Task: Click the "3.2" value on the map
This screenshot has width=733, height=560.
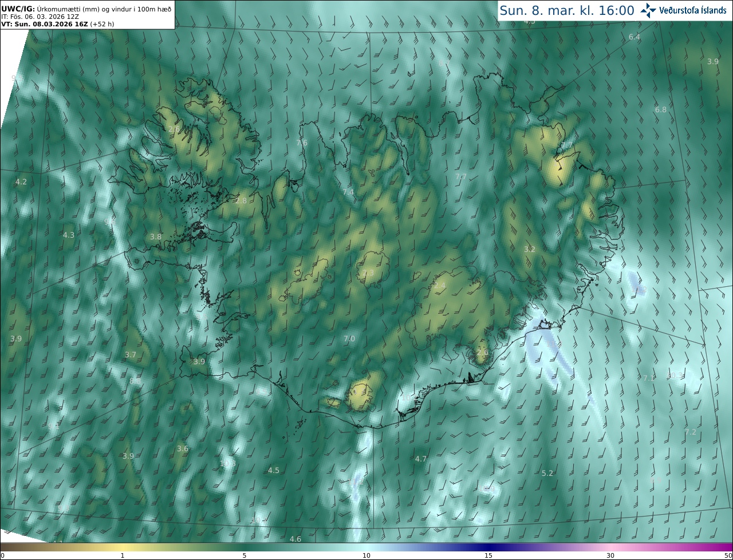Action: (530, 249)
